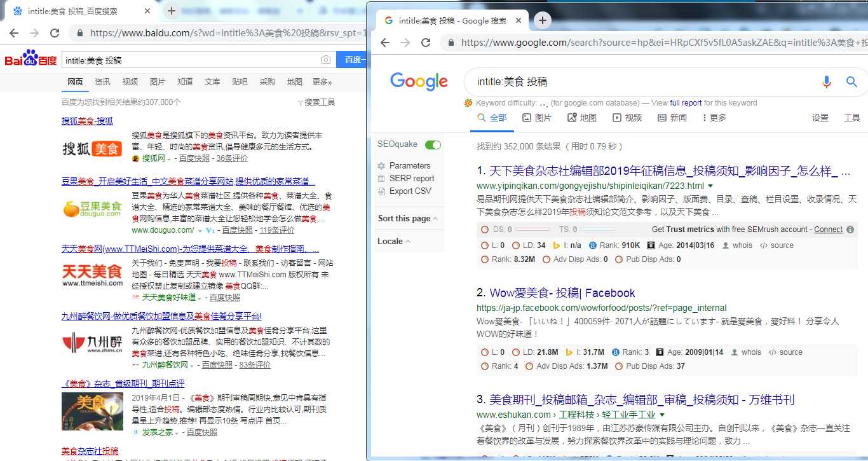This screenshot has width=868, height=461.
Task: Click the lock icon in Baidu address bar
Action: click(x=79, y=33)
